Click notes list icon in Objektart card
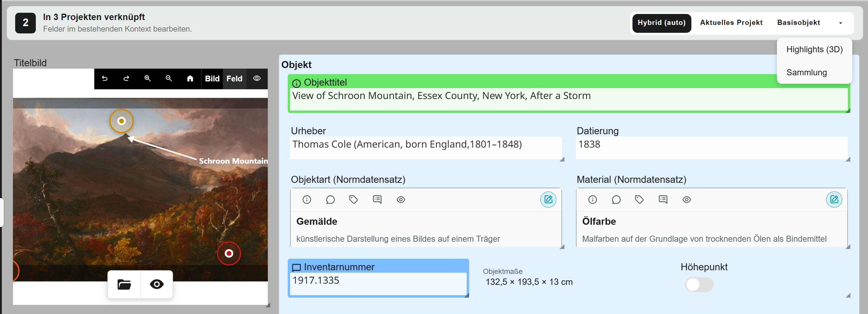The height and width of the screenshot is (314, 868). [x=377, y=200]
